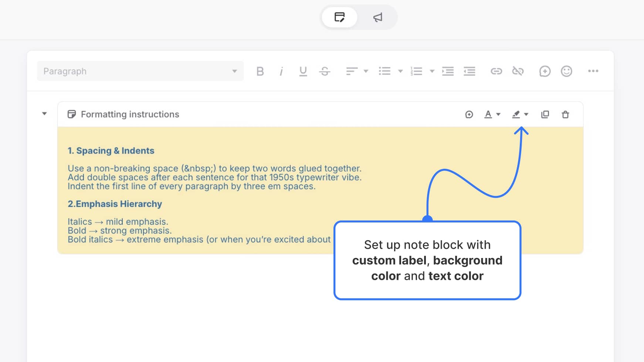Click the text alignment icon
Screen dimensions: 644x362
(352, 71)
